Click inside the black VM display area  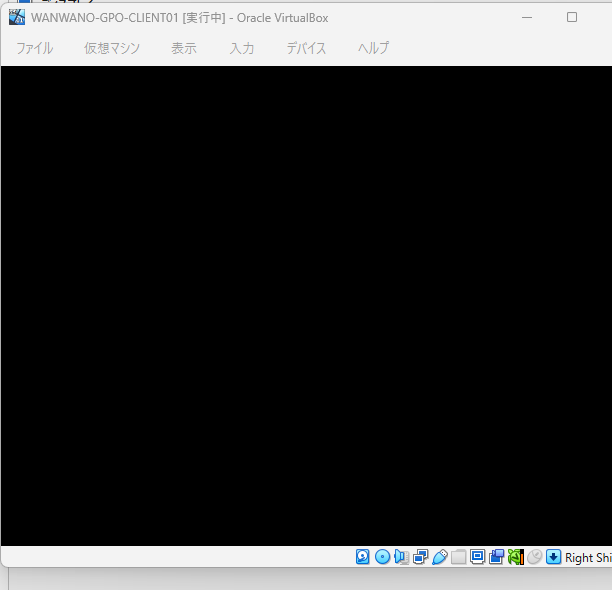tap(306, 306)
